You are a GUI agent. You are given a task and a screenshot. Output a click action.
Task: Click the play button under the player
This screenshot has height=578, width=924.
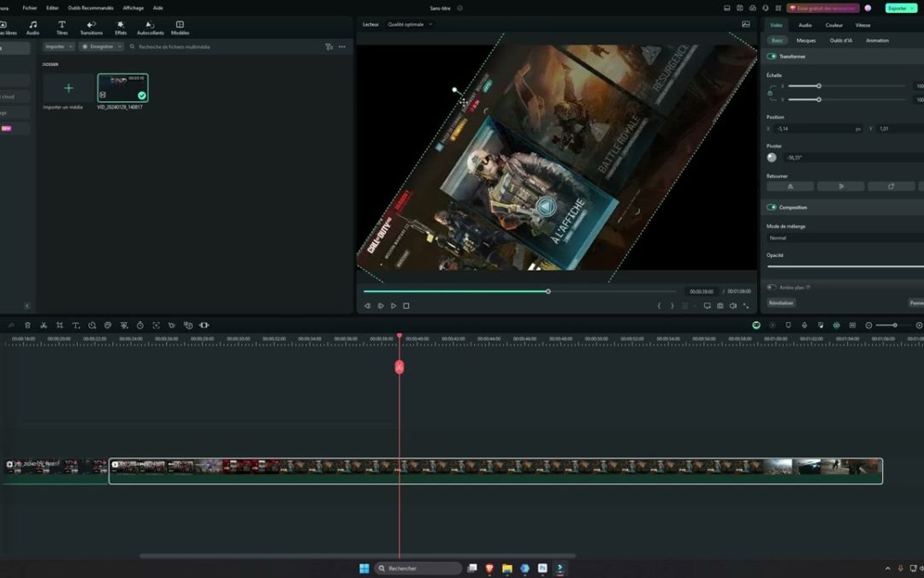point(394,306)
